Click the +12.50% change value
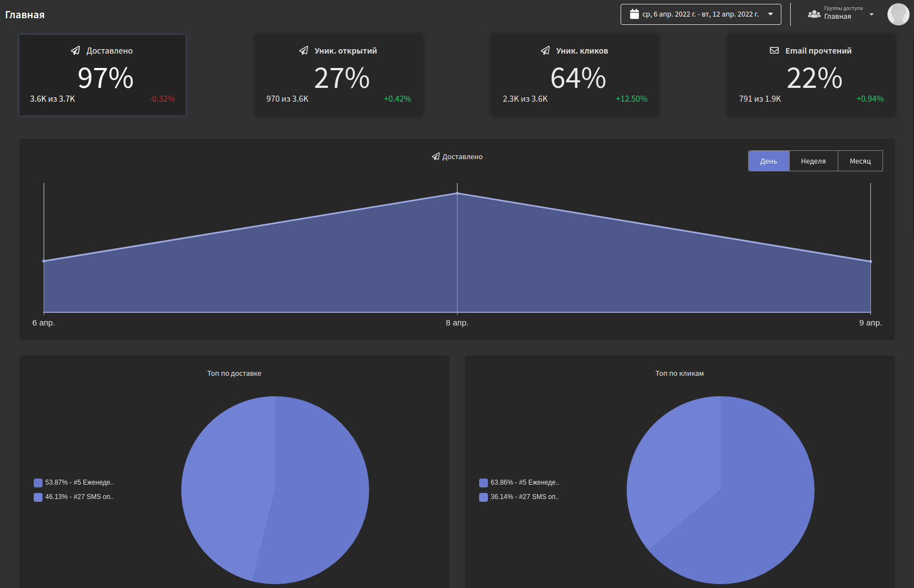Viewport: 914px width, 588px height. coord(632,99)
